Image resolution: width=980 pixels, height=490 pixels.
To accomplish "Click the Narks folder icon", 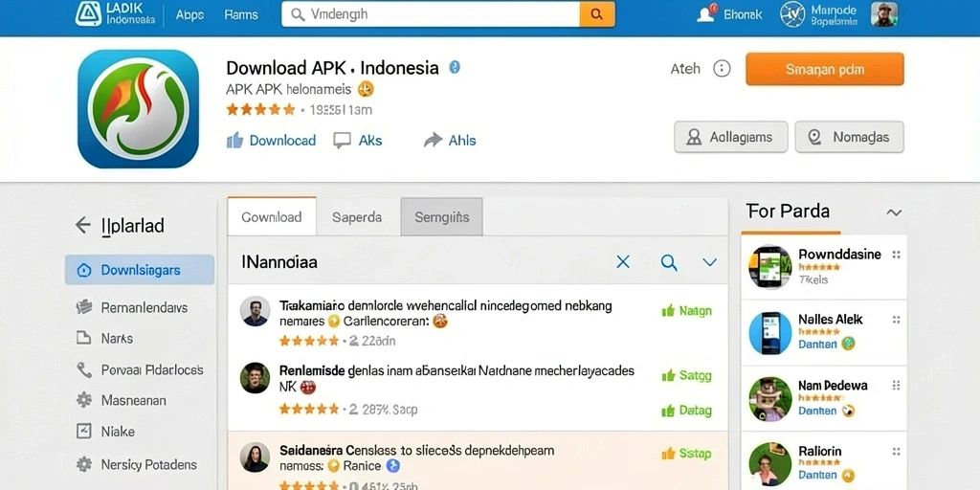I will coord(84,338).
